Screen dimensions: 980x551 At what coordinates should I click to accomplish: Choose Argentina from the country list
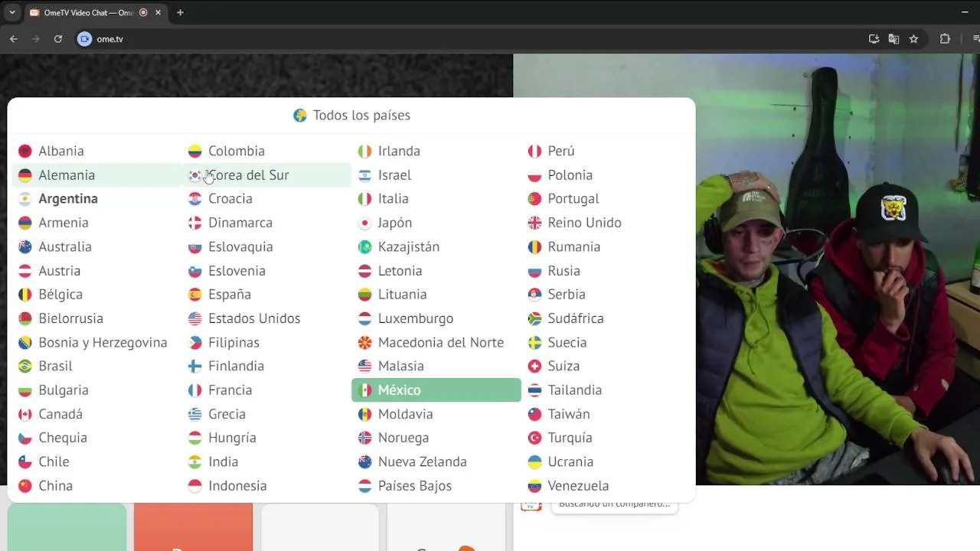pos(96,199)
